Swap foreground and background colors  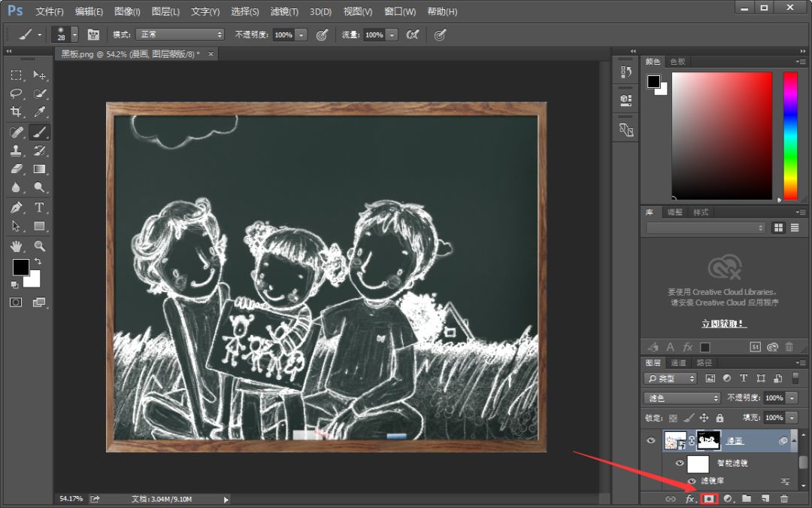38,261
